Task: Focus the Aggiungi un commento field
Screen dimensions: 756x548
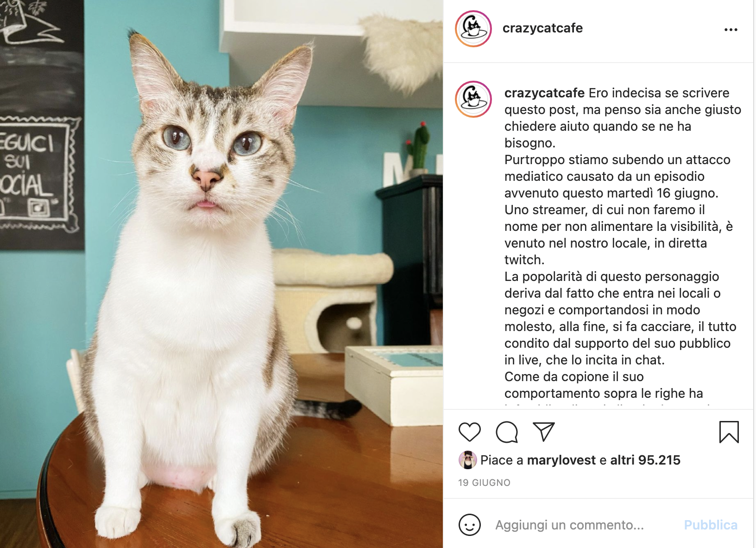Action: tap(569, 525)
